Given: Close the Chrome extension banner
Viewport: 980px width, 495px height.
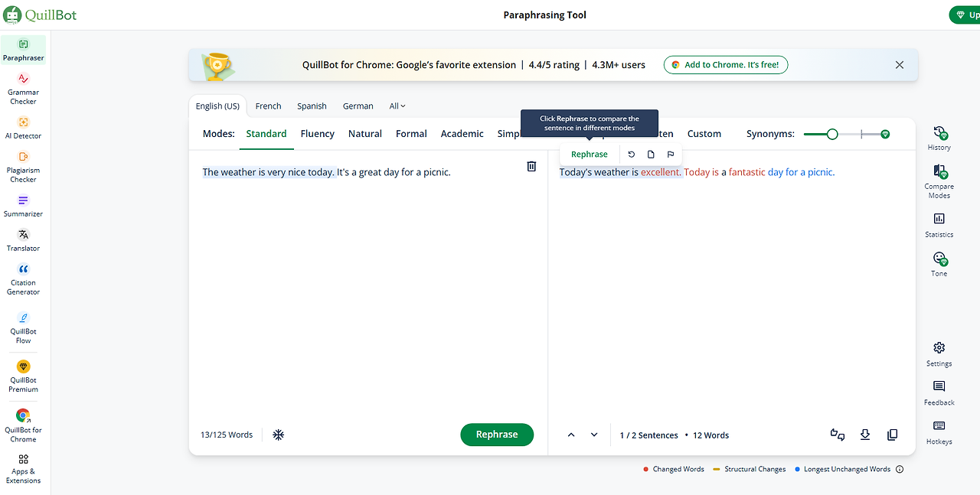Looking at the screenshot, I should [900, 65].
